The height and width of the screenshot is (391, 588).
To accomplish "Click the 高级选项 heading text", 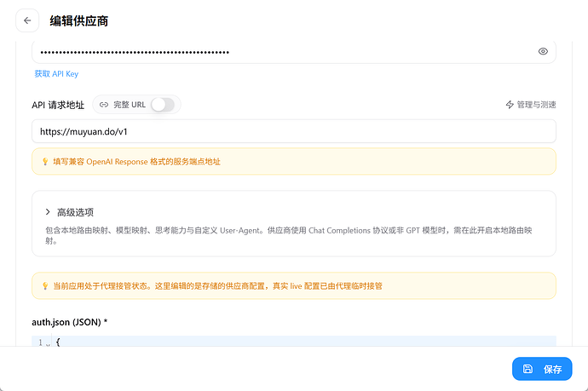I will tap(75, 213).
